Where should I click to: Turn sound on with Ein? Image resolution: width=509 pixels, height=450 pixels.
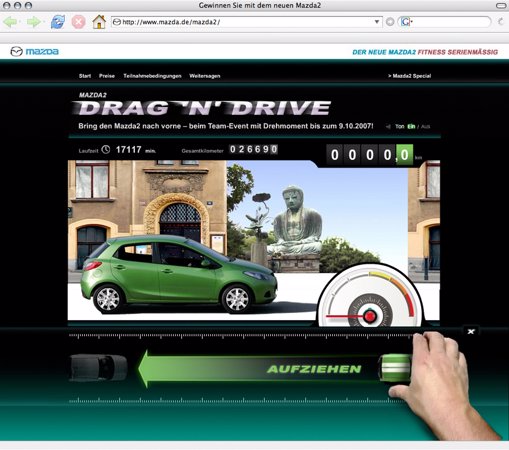pos(411,127)
